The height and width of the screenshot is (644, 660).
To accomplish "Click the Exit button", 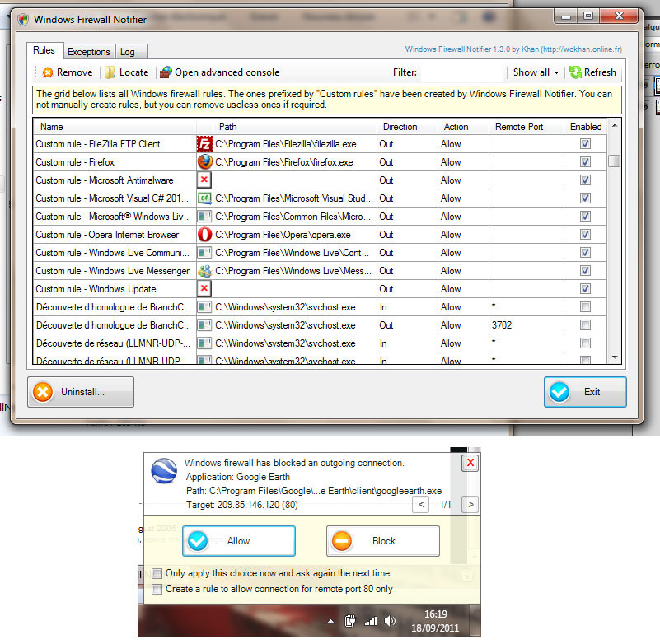I will pos(585,392).
